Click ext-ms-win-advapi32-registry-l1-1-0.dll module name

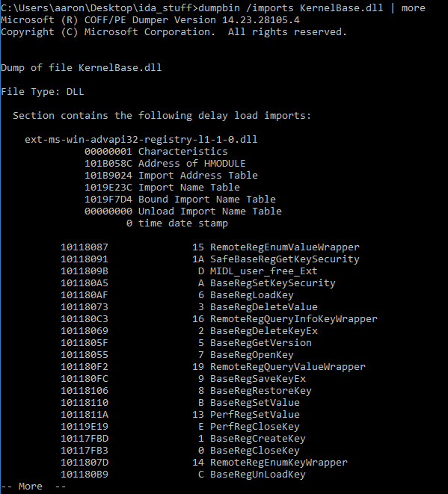coord(141,140)
